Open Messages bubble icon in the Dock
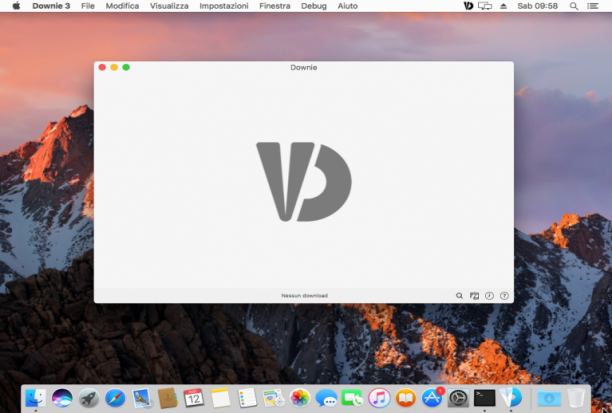 coord(326,398)
